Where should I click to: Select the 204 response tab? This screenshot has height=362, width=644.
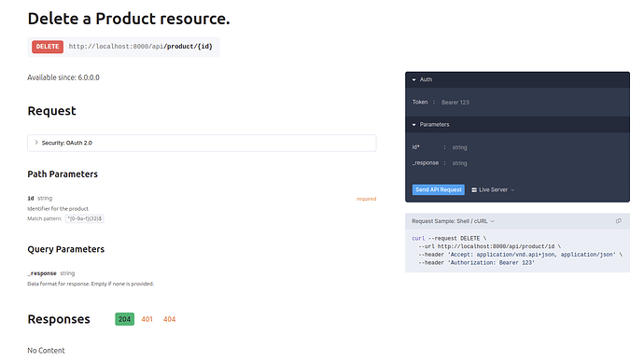pyautogui.click(x=124, y=319)
